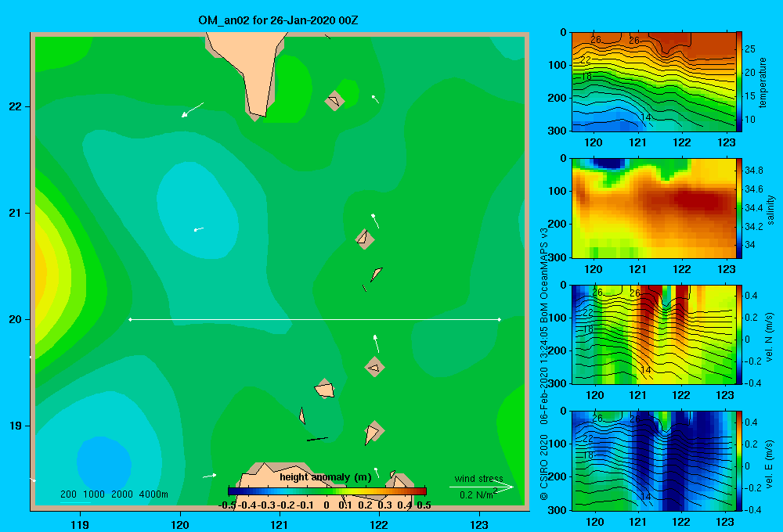Image resolution: width=783 pixels, height=532 pixels.
Task: Click the west endpoint of the transect line
Action: point(130,319)
